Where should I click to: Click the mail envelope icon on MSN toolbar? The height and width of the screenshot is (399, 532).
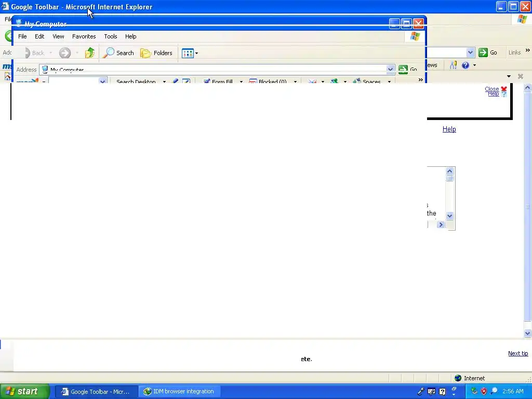coord(312,82)
